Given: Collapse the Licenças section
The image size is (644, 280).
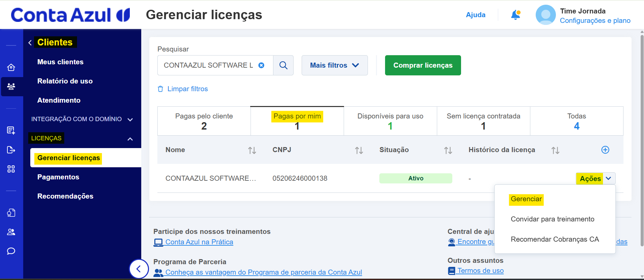Looking at the screenshot, I should [130, 139].
